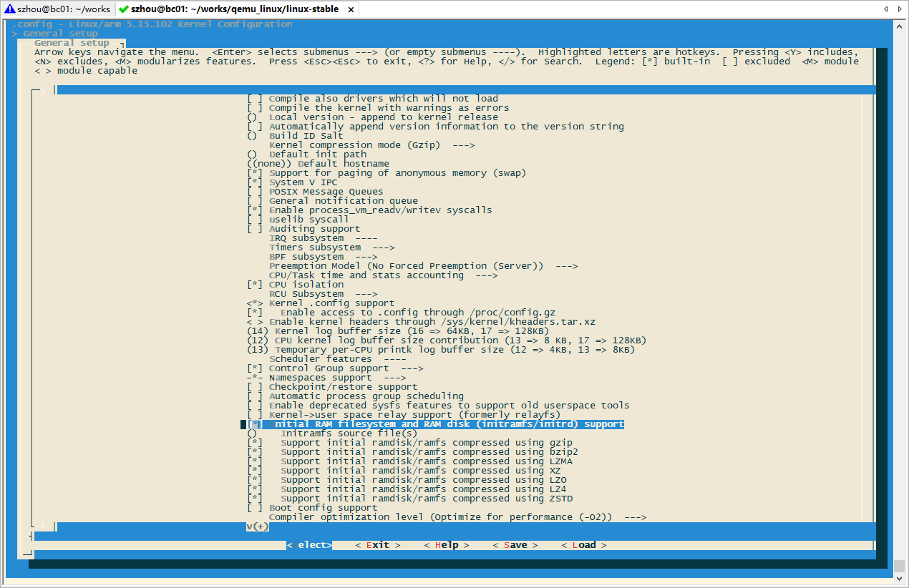Open Compiler optimization level submenu
The image size is (909, 588).
click(458, 517)
